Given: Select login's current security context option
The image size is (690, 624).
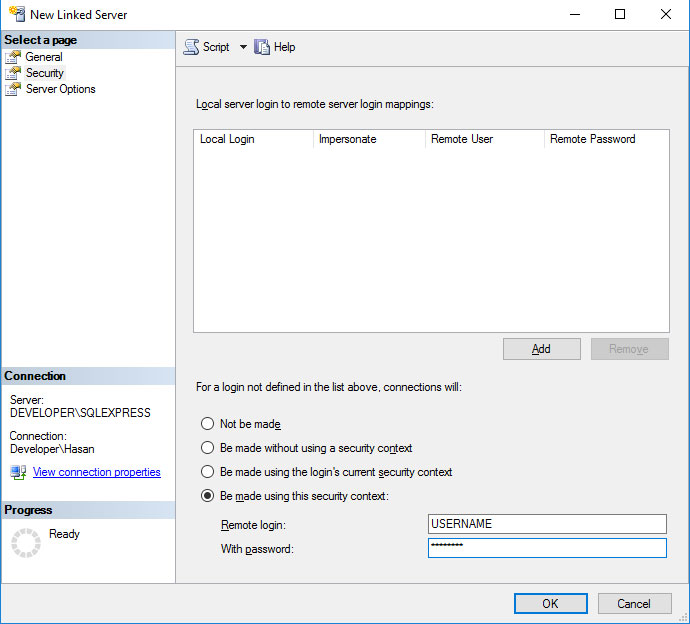Looking at the screenshot, I should (x=207, y=472).
